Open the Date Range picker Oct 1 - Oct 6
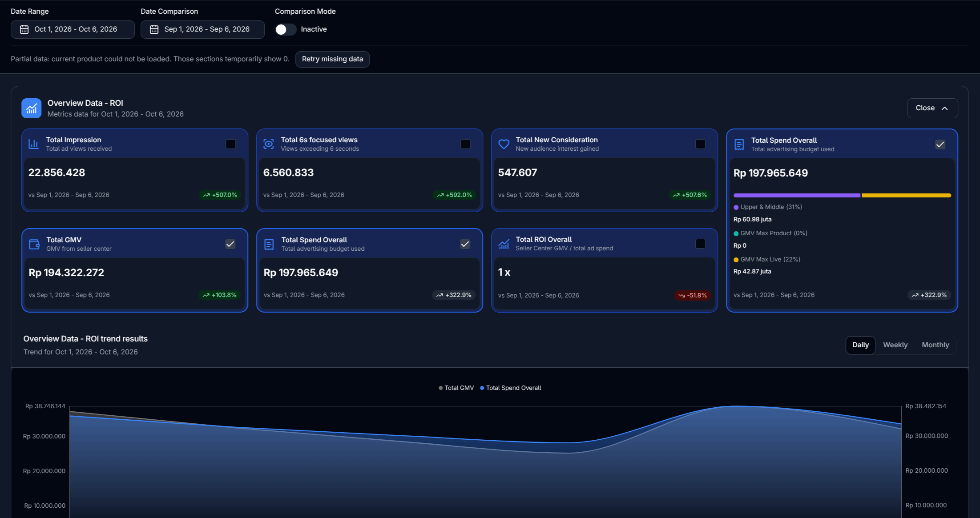Image resolution: width=980 pixels, height=518 pixels. [x=73, y=29]
